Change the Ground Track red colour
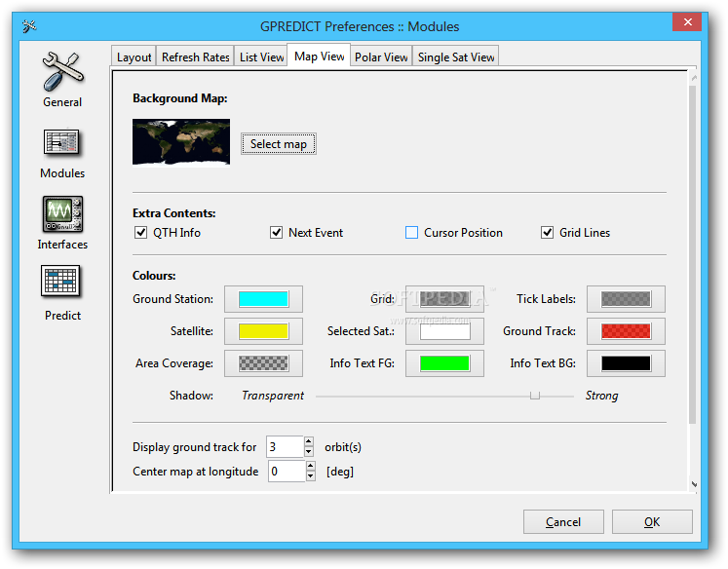The height and width of the screenshot is (569, 728). [626, 331]
